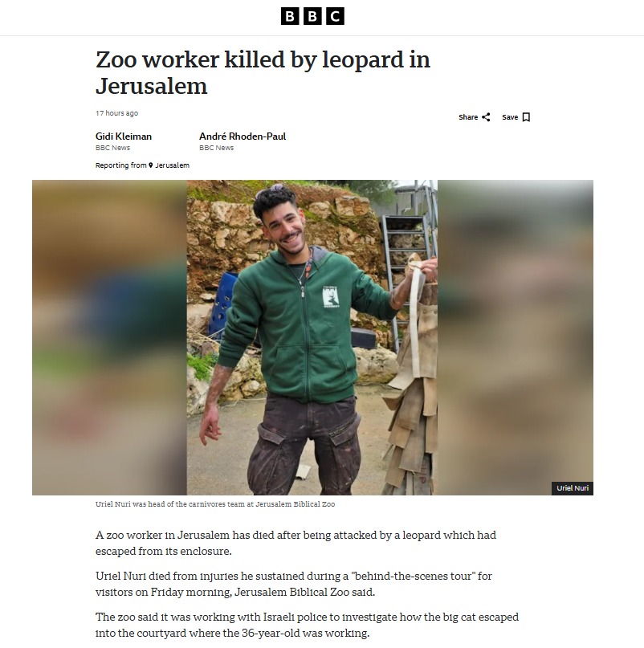Click the paragraph mentioning the behind-the-scenes tour
Viewport: 644px width, 648px height.
(294, 584)
